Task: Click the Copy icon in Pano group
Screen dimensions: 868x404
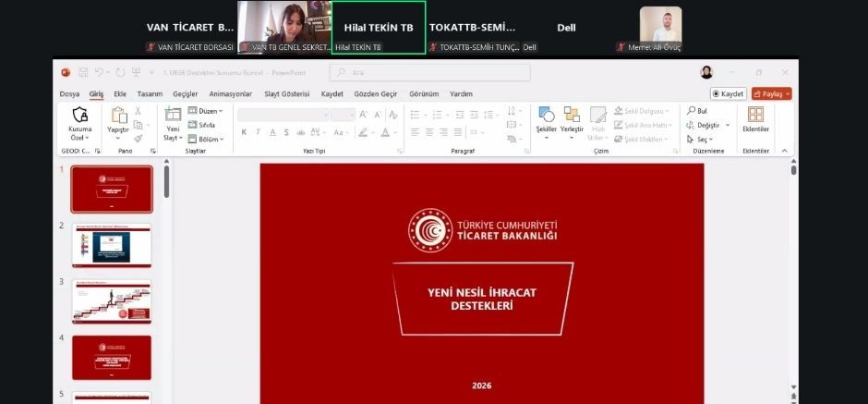Action: coord(138,125)
